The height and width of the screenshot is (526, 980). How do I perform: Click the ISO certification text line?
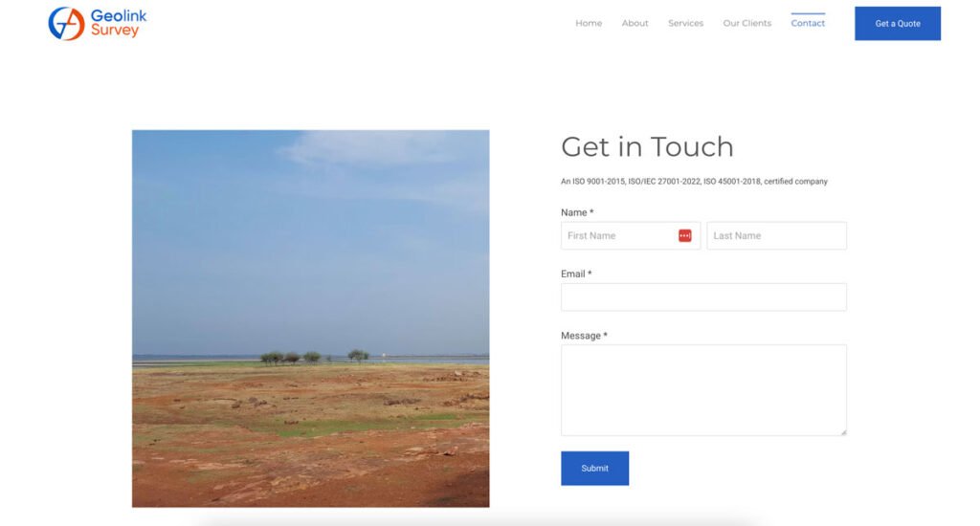click(694, 182)
